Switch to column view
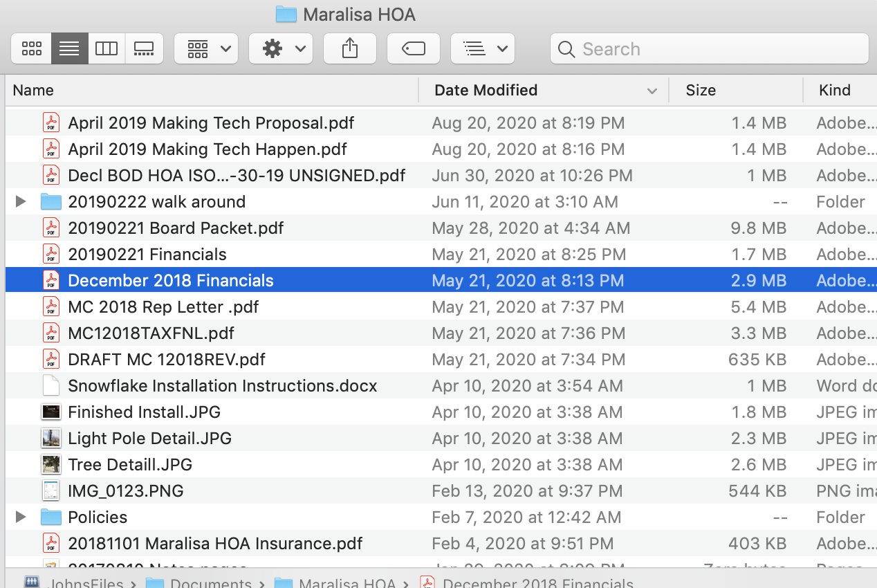This screenshot has height=588, width=877. pos(106,48)
